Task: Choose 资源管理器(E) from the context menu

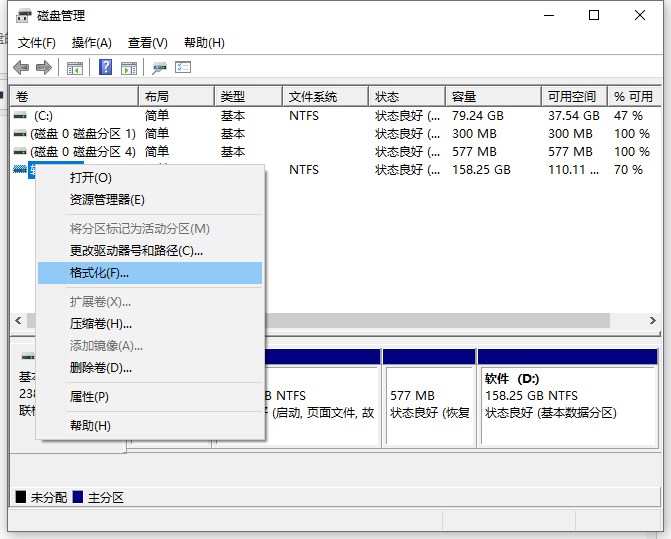Action: 150,200
